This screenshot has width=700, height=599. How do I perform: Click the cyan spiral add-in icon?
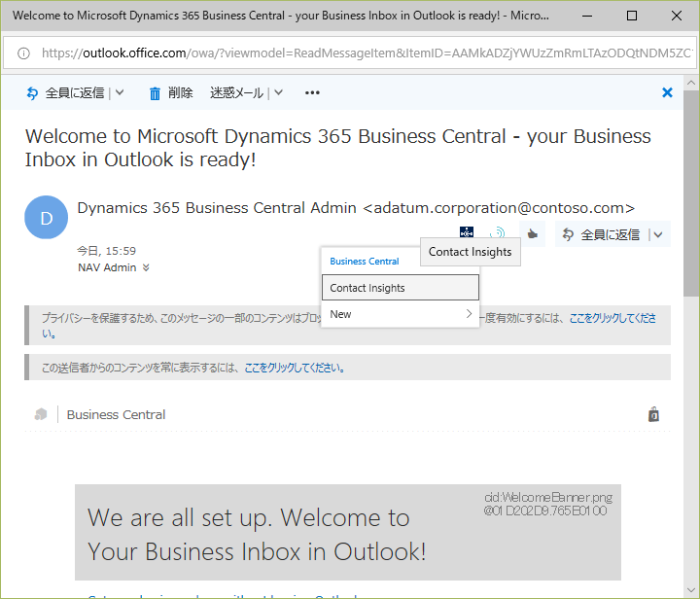pyautogui.click(x=497, y=232)
